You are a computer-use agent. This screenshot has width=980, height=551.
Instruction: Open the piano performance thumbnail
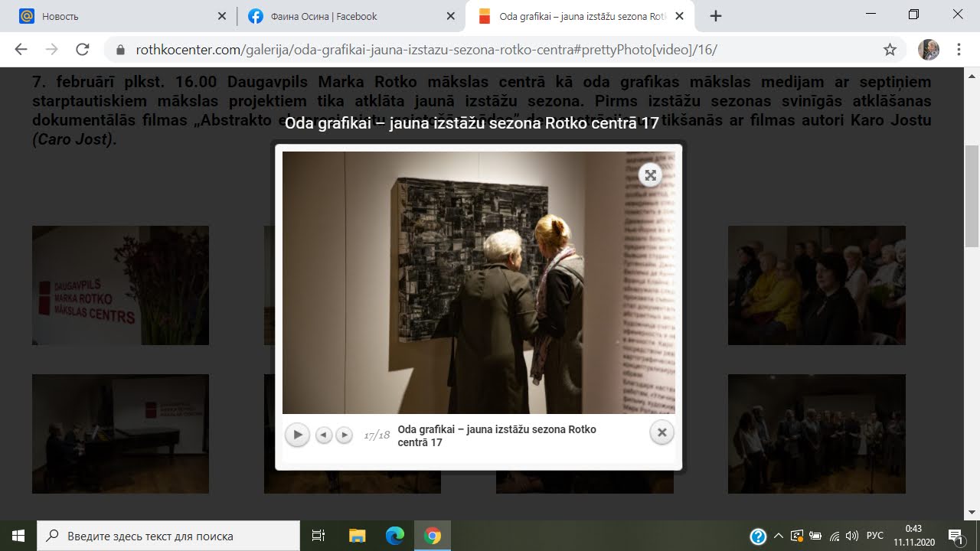pyautogui.click(x=120, y=434)
